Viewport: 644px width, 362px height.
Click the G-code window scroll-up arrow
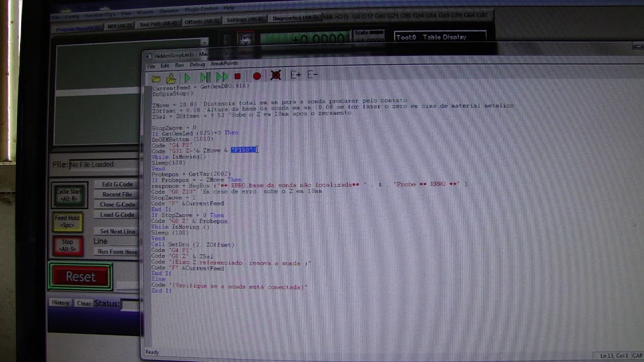coord(203,42)
